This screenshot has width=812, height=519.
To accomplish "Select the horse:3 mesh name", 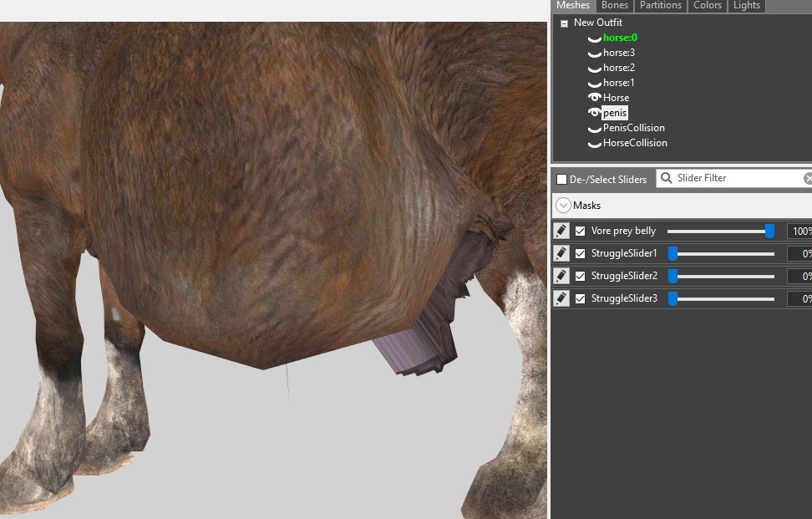I will coord(619,53).
